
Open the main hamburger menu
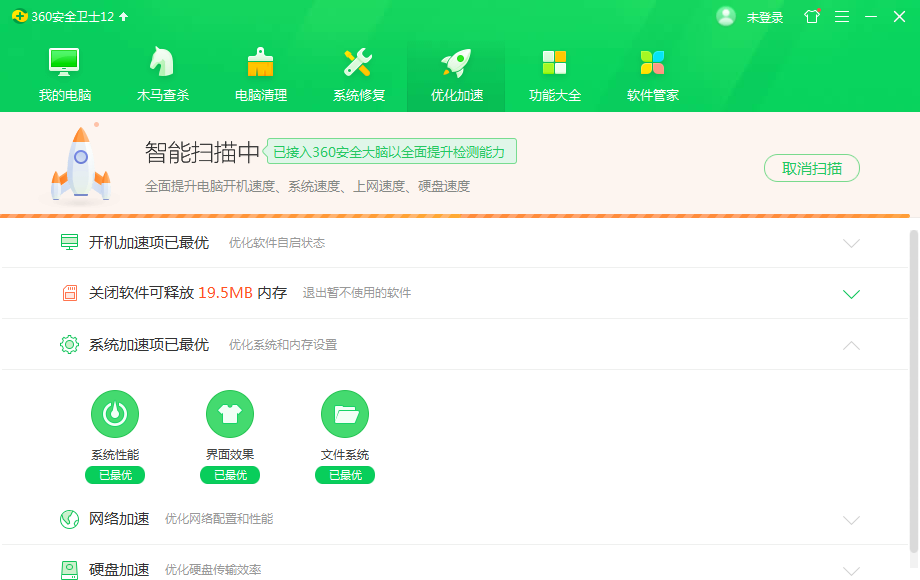(x=842, y=17)
